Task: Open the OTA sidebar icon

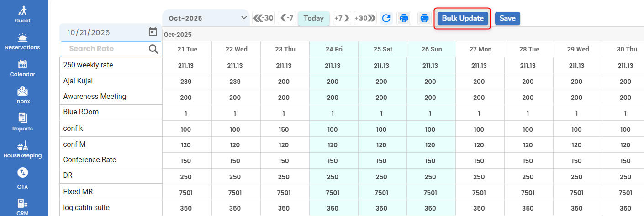Action: pos(23,173)
